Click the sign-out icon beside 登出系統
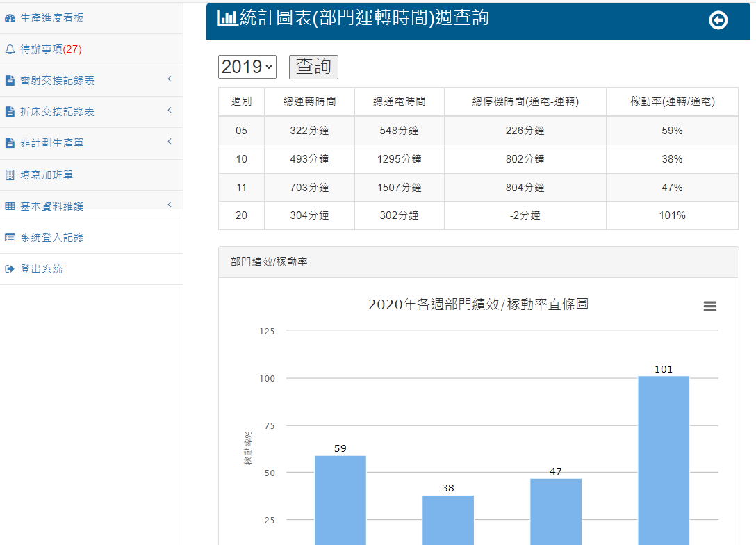Viewport: 756px width, 545px height. click(x=10, y=268)
